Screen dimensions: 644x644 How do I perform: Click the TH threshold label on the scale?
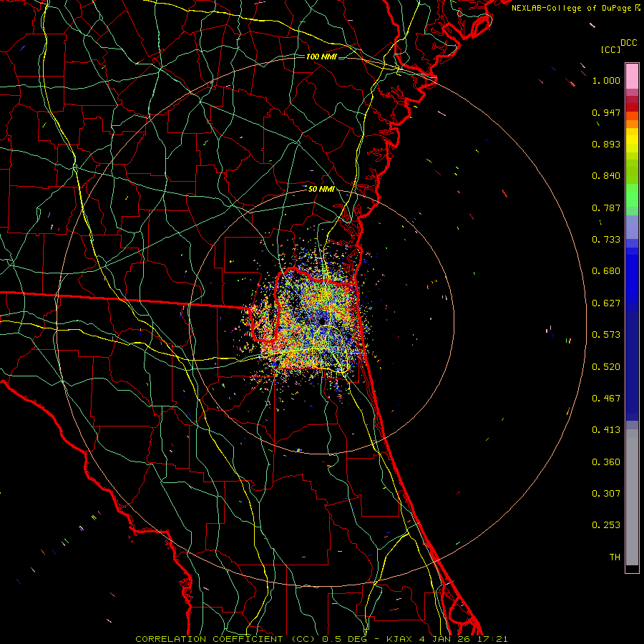coord(615,557)
